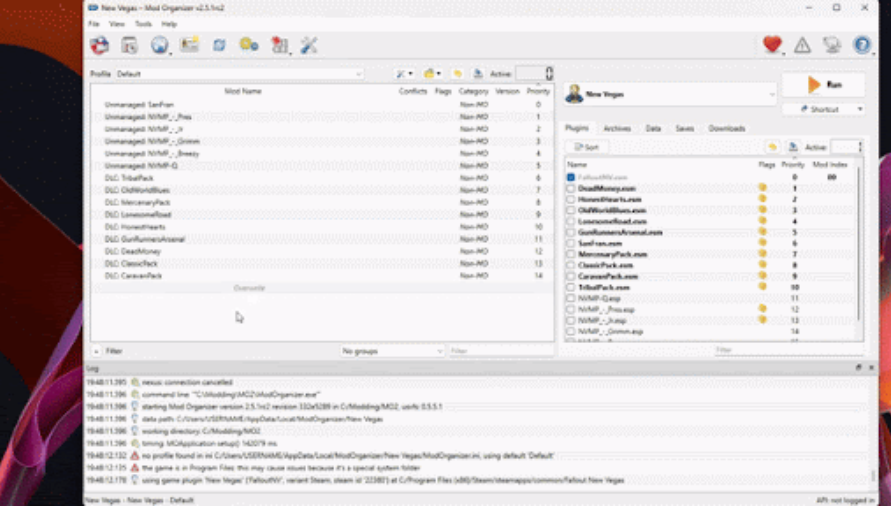
Task: Tick the HonestHearts.esm plugin checkbox
Action: point(571,199)
